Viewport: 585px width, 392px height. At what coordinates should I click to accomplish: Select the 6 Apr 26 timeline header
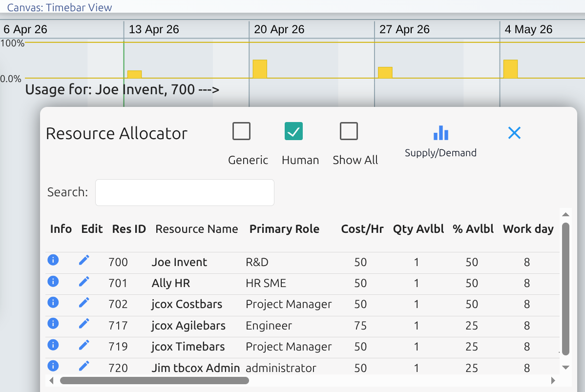[25, 29]
